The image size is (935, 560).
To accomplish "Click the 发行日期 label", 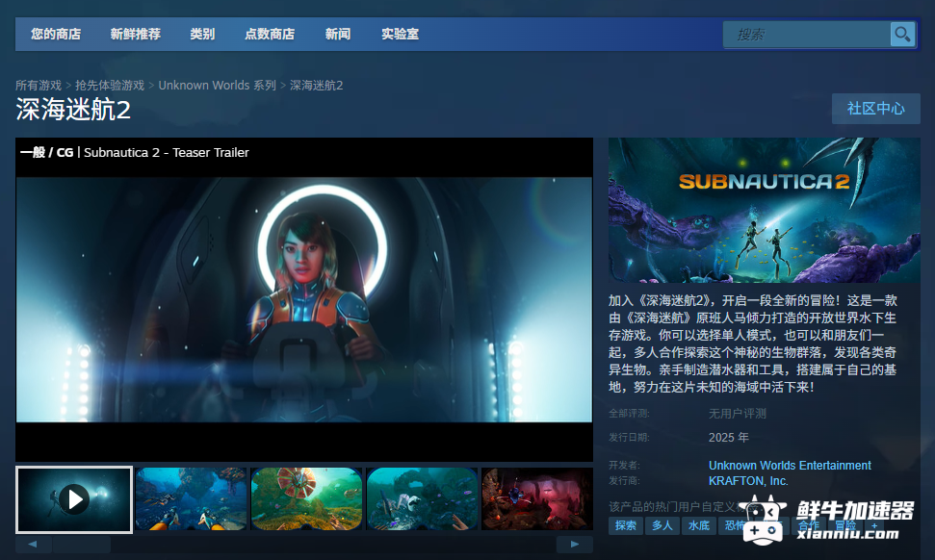I will 629,437.
